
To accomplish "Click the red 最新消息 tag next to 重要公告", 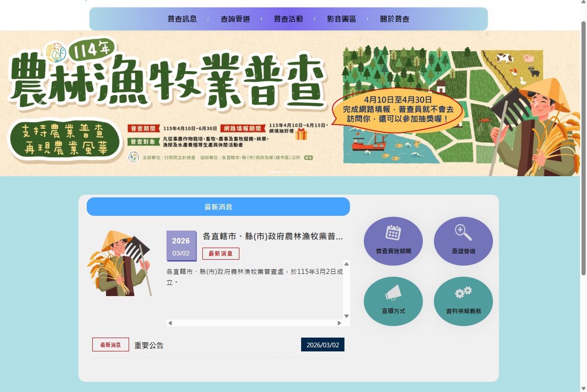I will click(x=110, y=344).
